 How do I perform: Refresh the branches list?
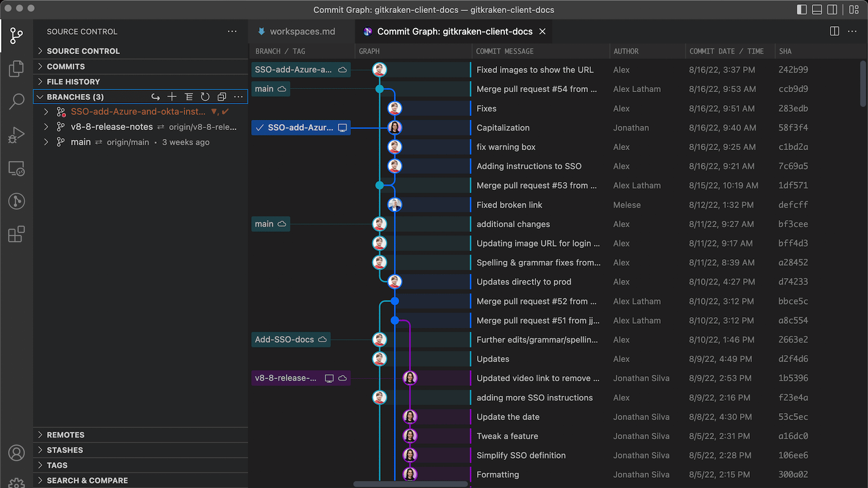click(205, 97)
